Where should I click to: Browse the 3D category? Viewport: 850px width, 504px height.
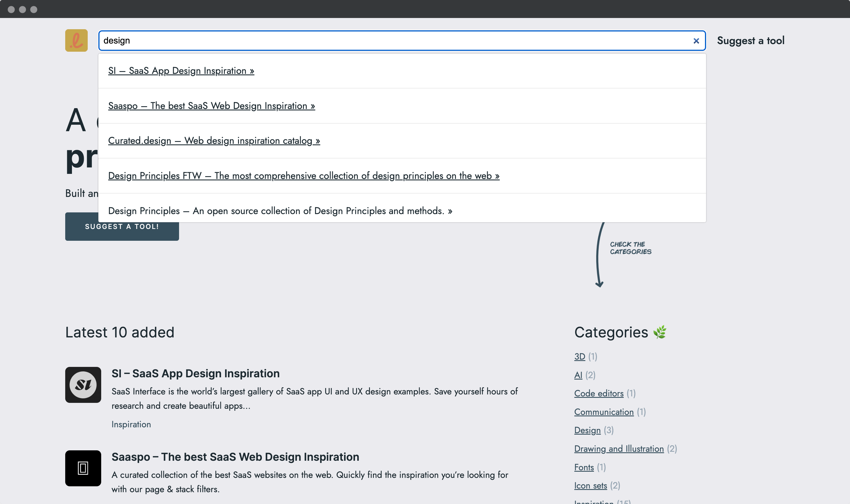tap(580, 357)
